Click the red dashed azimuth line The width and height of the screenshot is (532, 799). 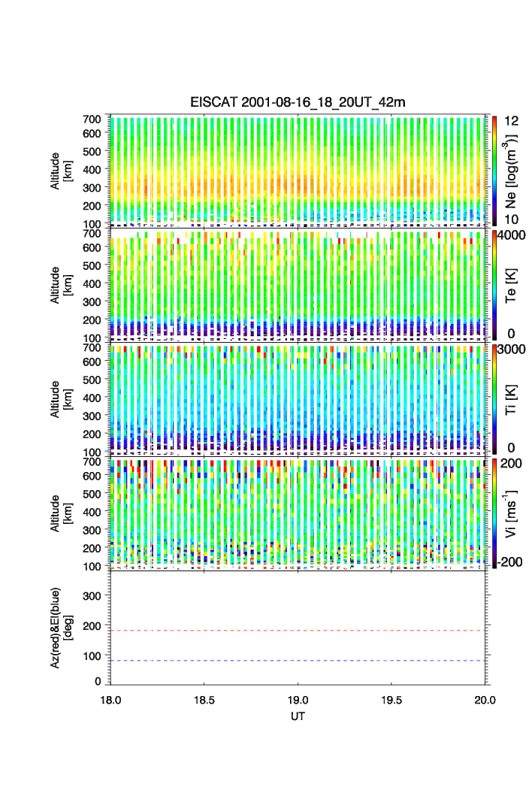[x=298, y=631]
